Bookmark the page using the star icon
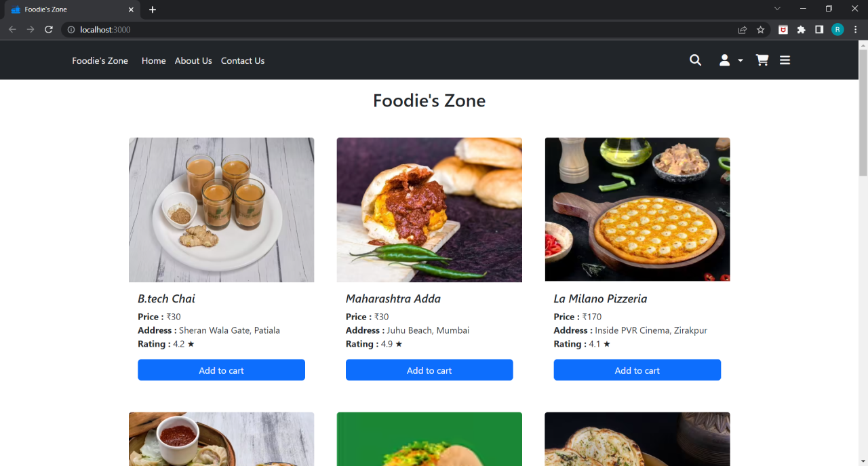Viewport: 868px width, 466px height. pos(760,29)
